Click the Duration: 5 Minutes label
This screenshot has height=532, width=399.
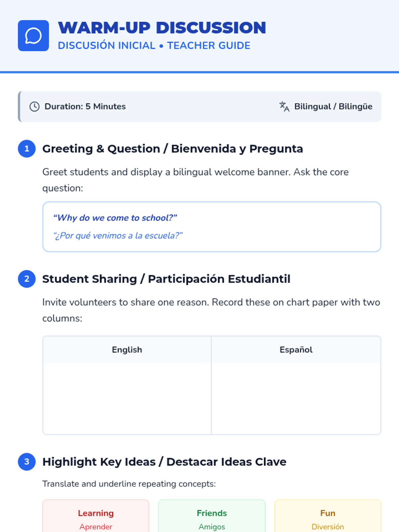click(85, 106)
